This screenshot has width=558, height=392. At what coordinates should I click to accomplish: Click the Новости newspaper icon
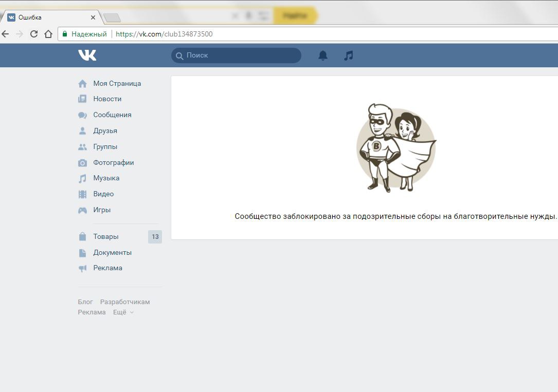(82, 99)
